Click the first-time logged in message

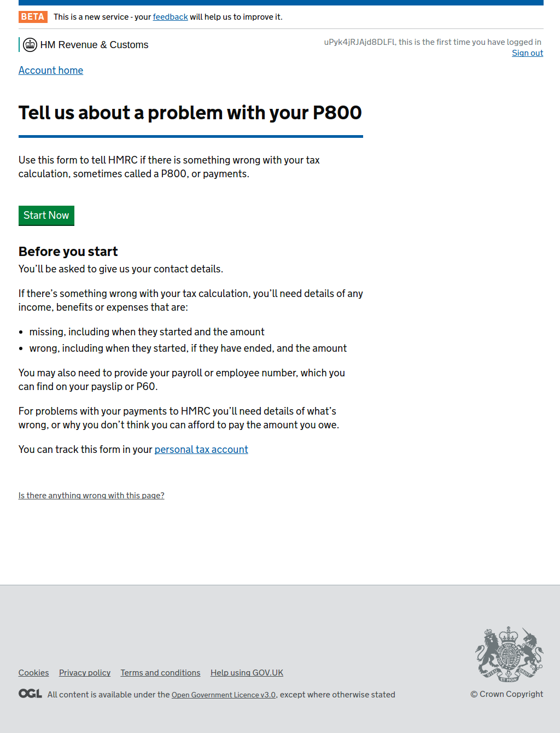point(432,42)
